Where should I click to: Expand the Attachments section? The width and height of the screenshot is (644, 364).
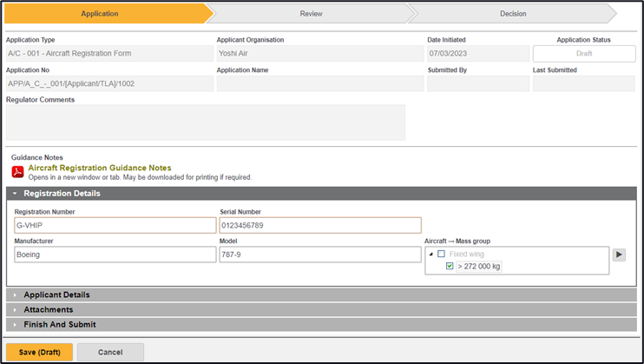click(x=48, y=309)
